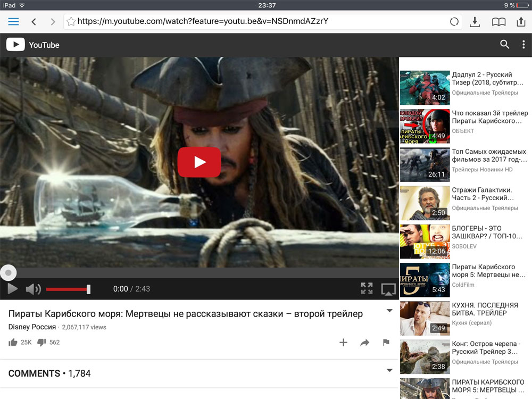Viewport: 532px width, 399px height.
Task: Open the browser hamburger menu
Action: click(14, 22)
